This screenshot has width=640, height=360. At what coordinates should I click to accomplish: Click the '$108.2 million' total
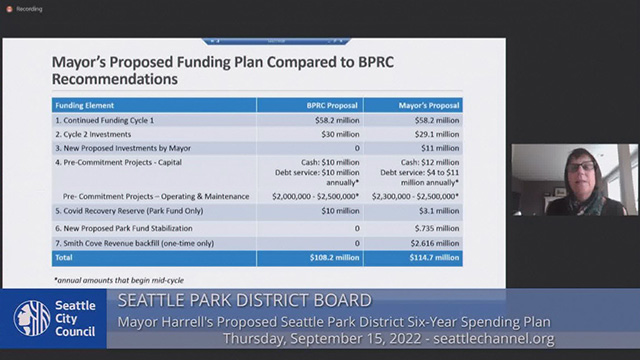point(334,258)
